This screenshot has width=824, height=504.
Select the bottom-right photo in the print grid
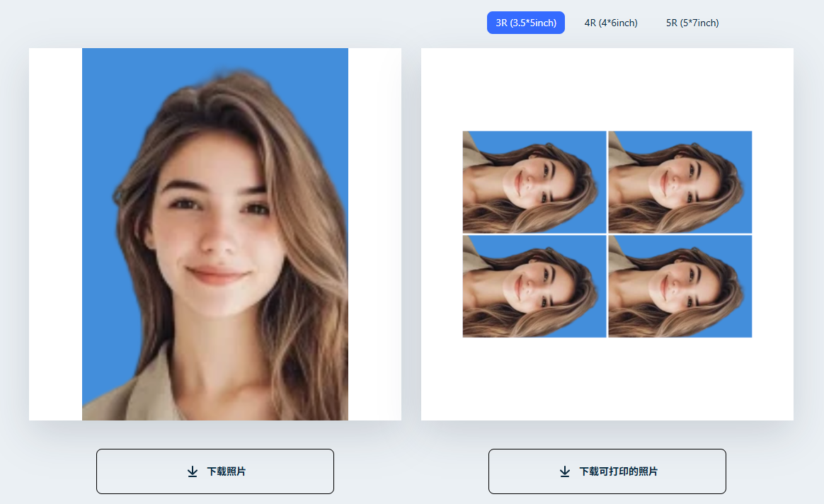pos(680,286)
